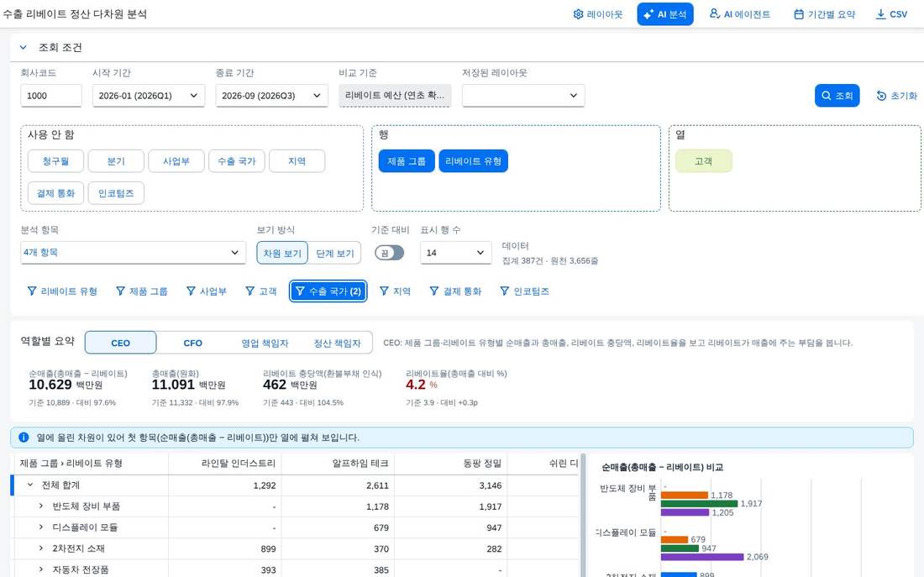Toggle the 기준 대비 switch
This screenshot has height=577, width=924.
tap(389, 253)
